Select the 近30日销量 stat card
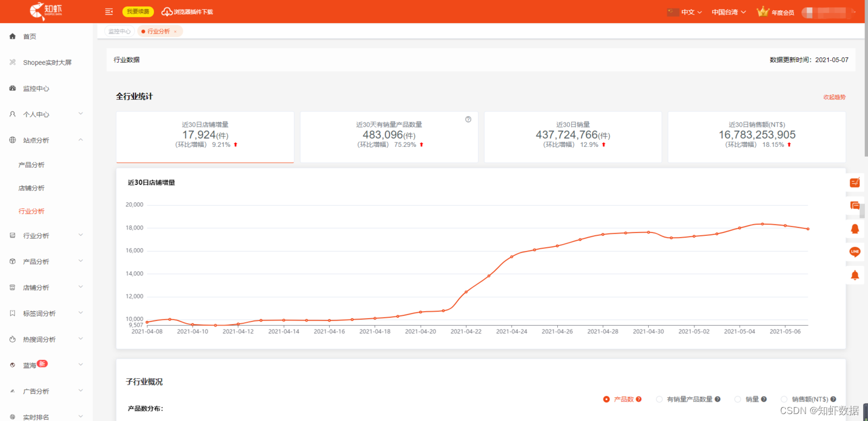 coord(573,137)
